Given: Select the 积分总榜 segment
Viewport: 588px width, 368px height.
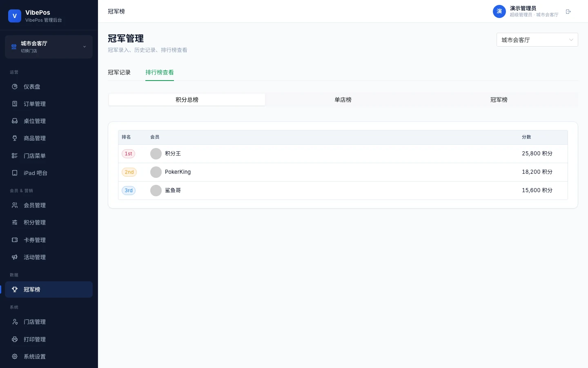Looking at the screenshot, I should (x=187, y=100).
